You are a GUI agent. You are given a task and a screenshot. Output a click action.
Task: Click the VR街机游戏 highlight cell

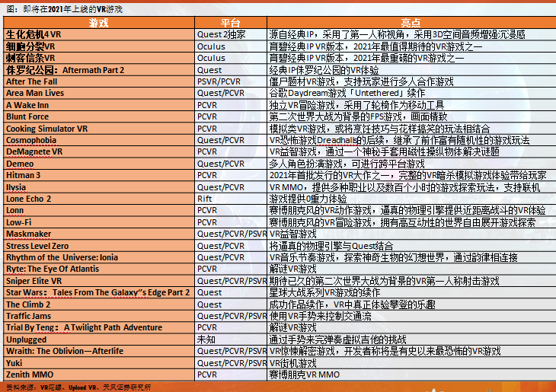pyautogui.click(x=412, y=363)
